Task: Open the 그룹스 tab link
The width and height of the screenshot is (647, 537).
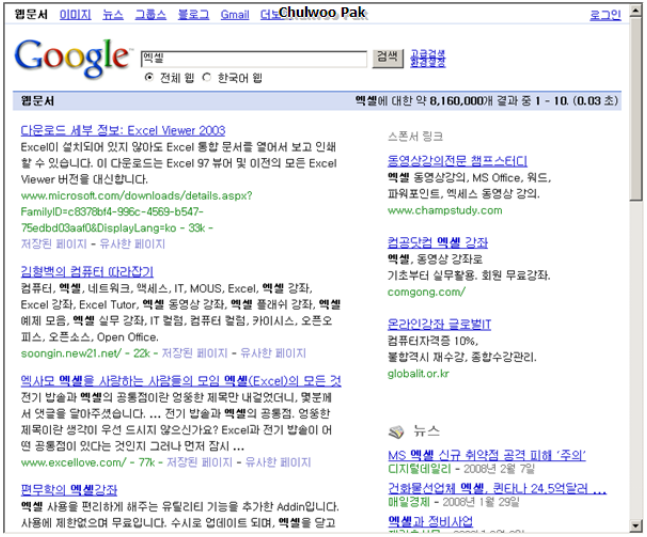Action: (x=150, y=15)
